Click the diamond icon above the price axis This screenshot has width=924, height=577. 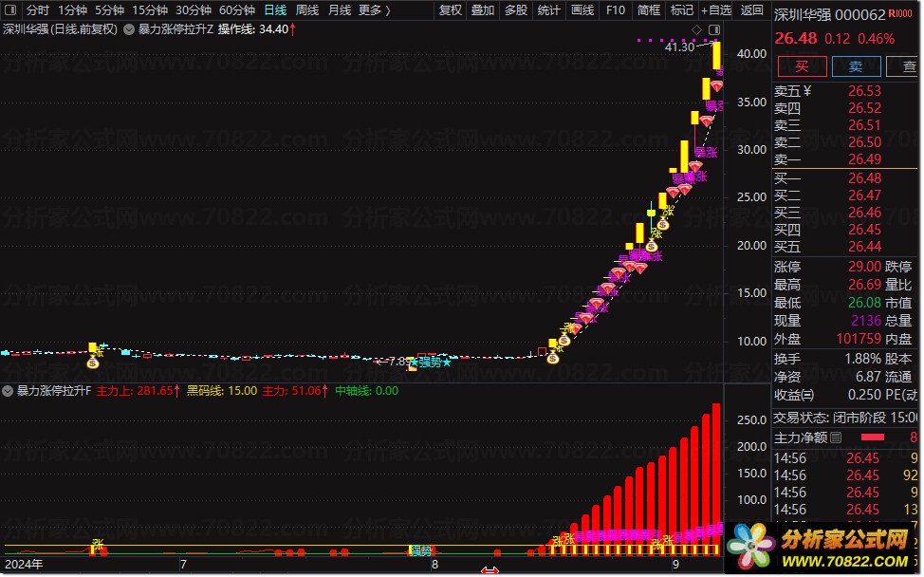click(697, 29)
